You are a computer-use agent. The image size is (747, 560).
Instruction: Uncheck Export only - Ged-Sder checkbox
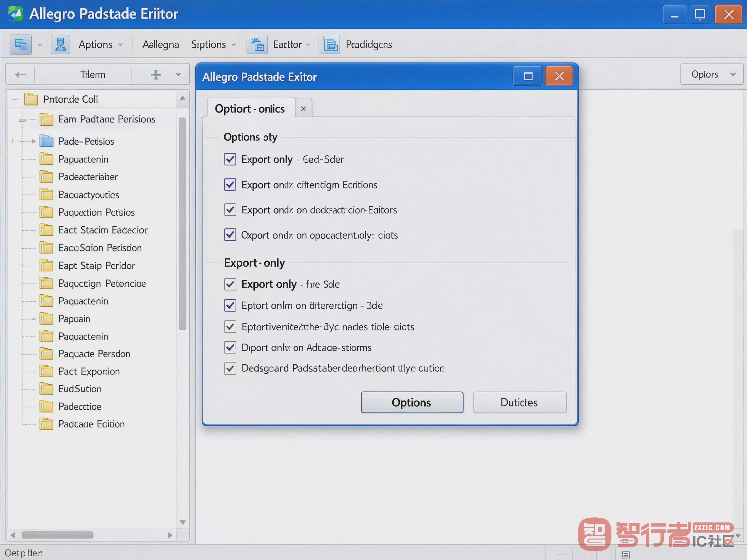coord(230,159)
